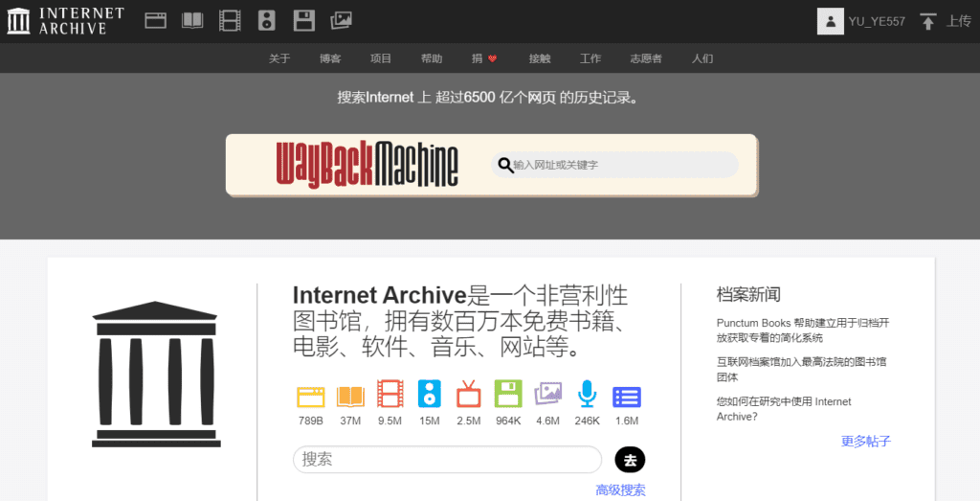Viewport: 980px width, 501px height.
Task: Open the 关于 menu item
Action: 279,58
